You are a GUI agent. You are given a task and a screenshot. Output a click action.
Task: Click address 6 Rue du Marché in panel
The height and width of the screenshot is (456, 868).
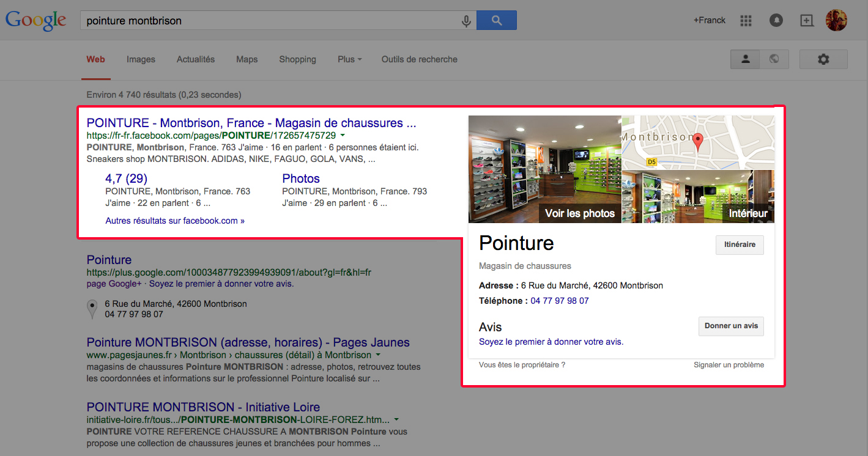(592, 285)
